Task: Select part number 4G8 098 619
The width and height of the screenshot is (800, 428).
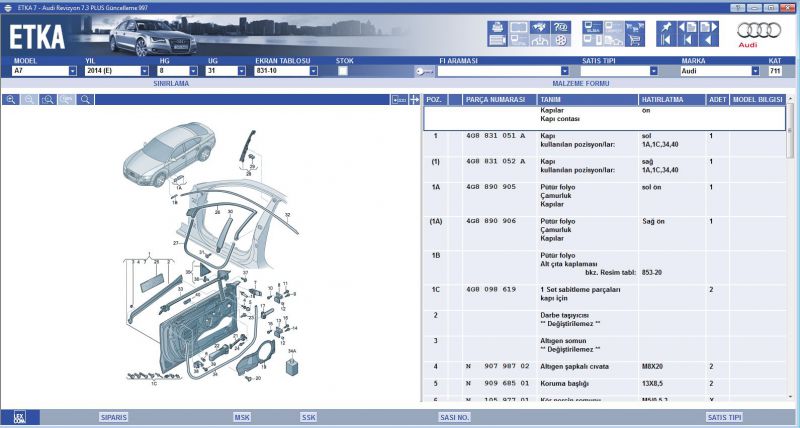Action: [x=491, y=289]
